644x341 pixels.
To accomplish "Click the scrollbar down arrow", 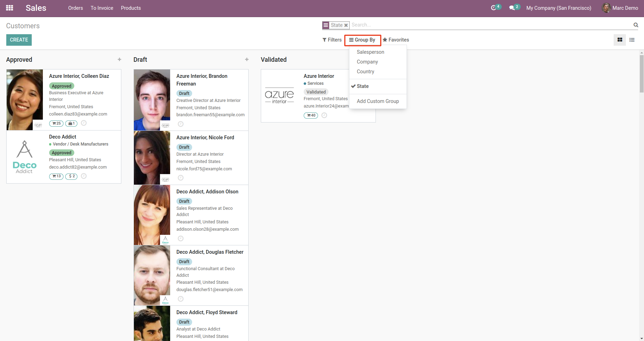I will click(x=642, y=339).
